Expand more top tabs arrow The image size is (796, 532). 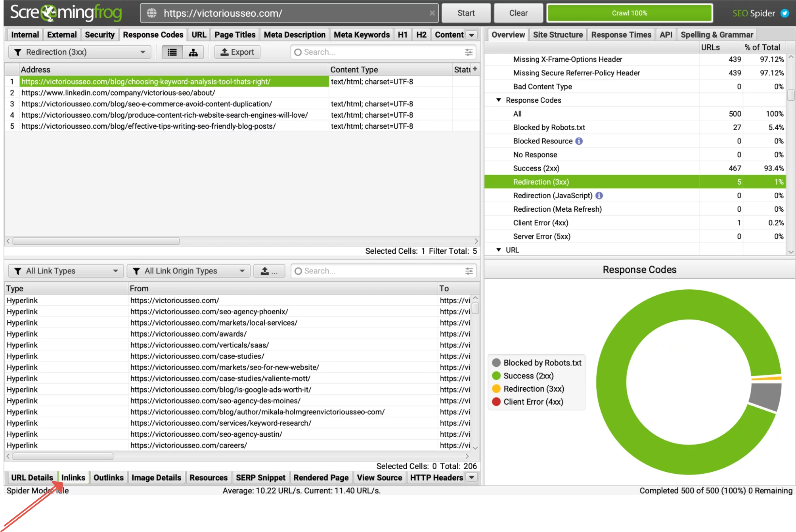(x=471, y=35)
